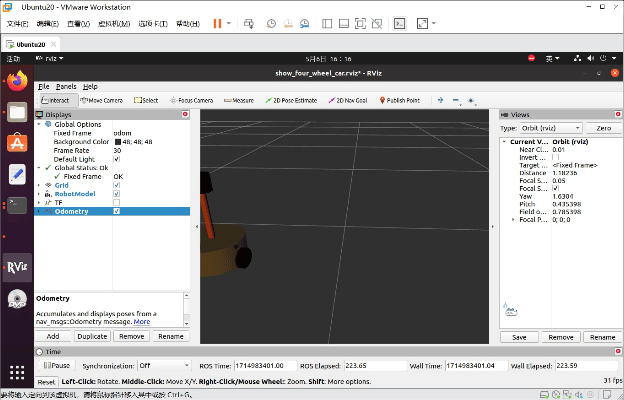624x400 pixels.
Task: Open Terminal from the dock
Action: [17, 205]
